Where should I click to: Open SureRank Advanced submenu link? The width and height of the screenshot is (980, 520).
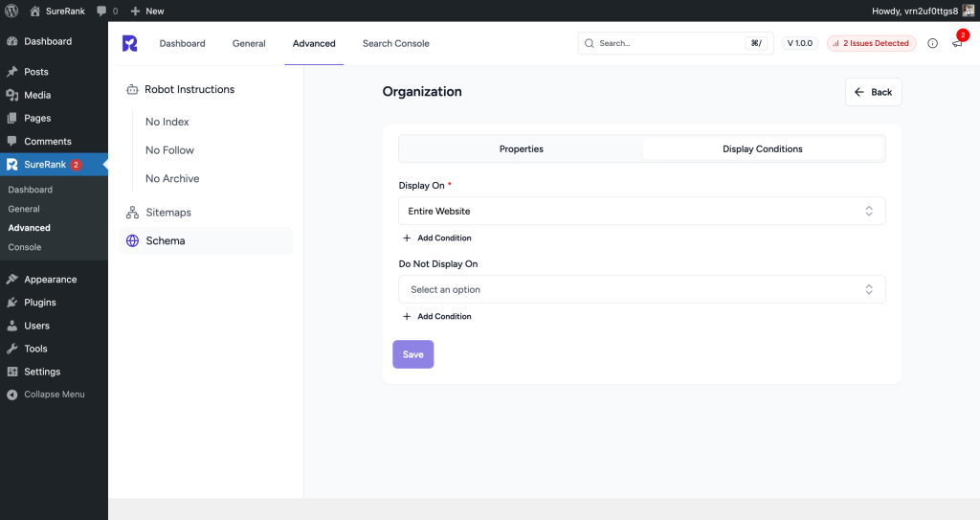(30, 228)
